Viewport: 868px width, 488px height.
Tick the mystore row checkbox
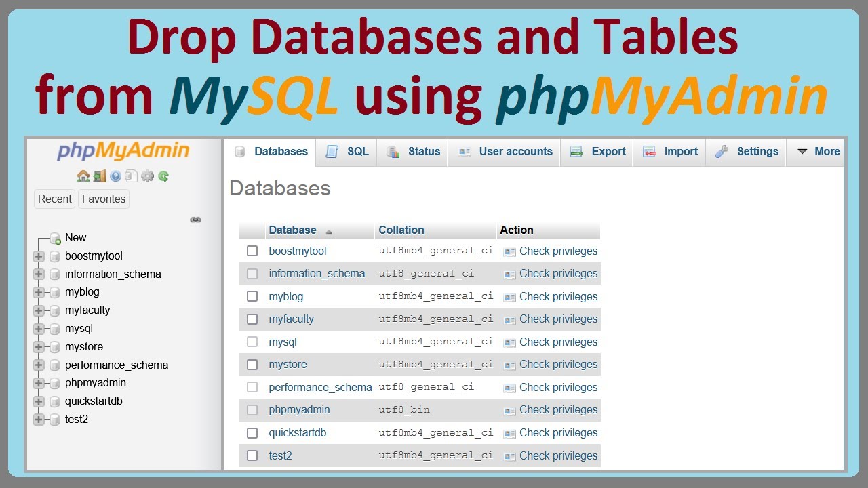tap(252, 365)
